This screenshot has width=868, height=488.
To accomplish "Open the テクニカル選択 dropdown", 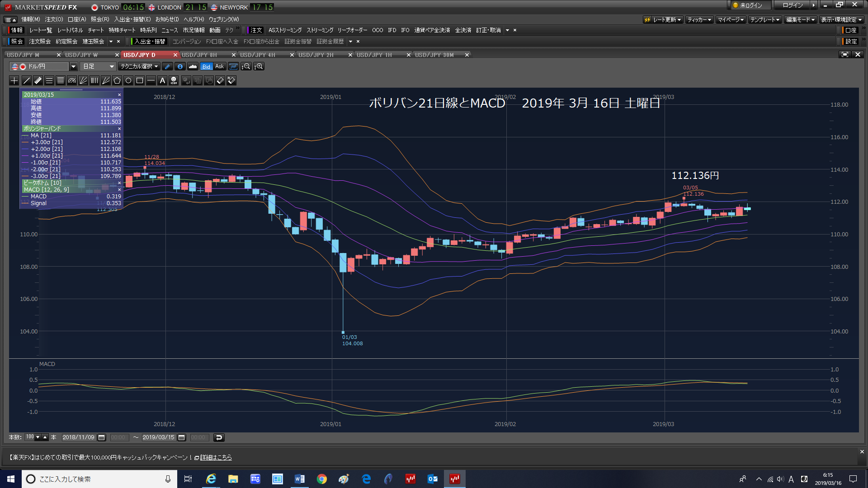I will click(139, 66).
